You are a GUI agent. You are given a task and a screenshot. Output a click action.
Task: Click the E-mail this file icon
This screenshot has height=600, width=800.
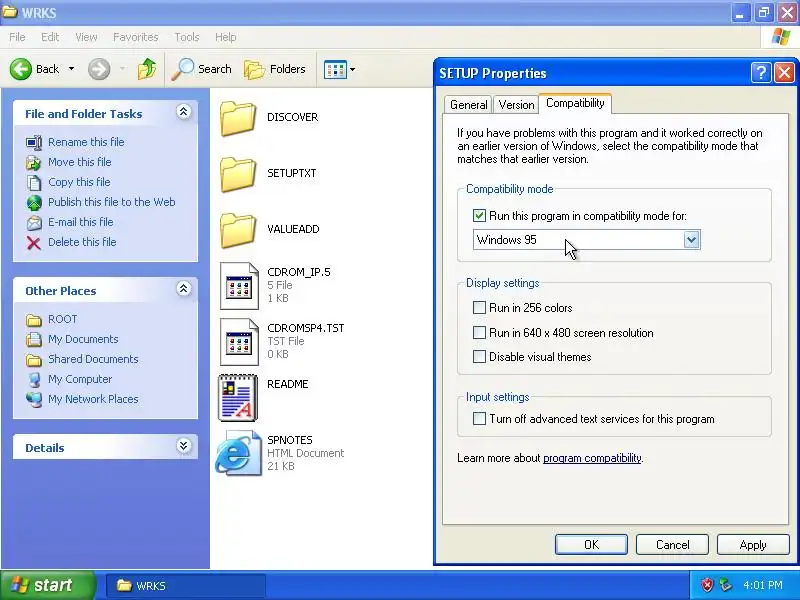pyautogui.click(x=34, y=222)
